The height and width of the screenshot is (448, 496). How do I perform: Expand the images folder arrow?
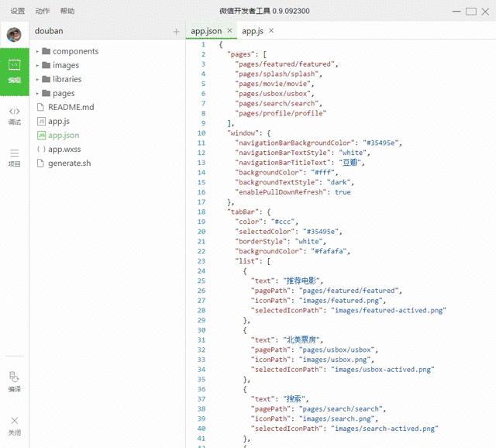coord(37,65)
